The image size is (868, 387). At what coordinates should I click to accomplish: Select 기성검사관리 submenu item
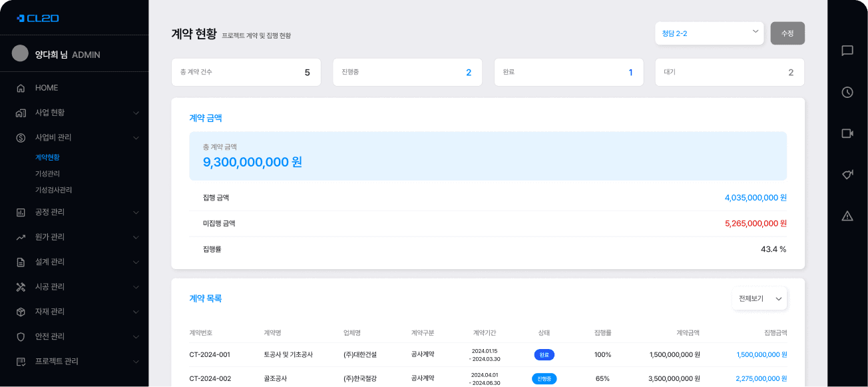point(53,190)
